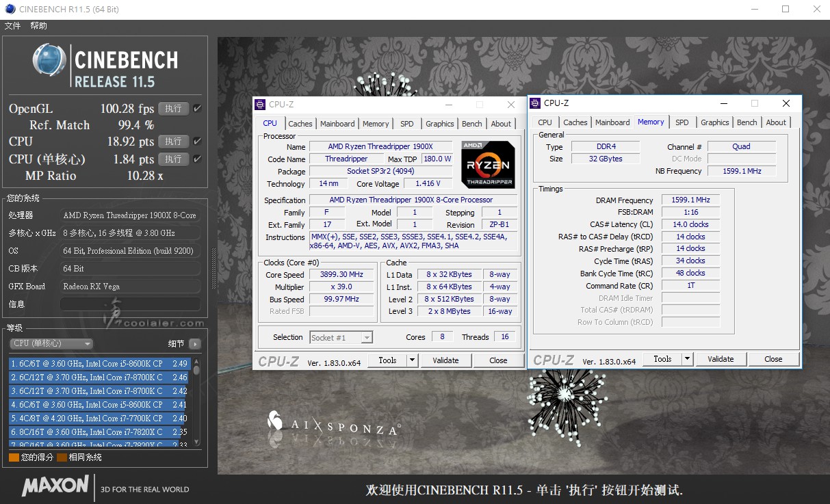Click the Bus Speed value "99.97 MHz"

(x=343, y=299)
